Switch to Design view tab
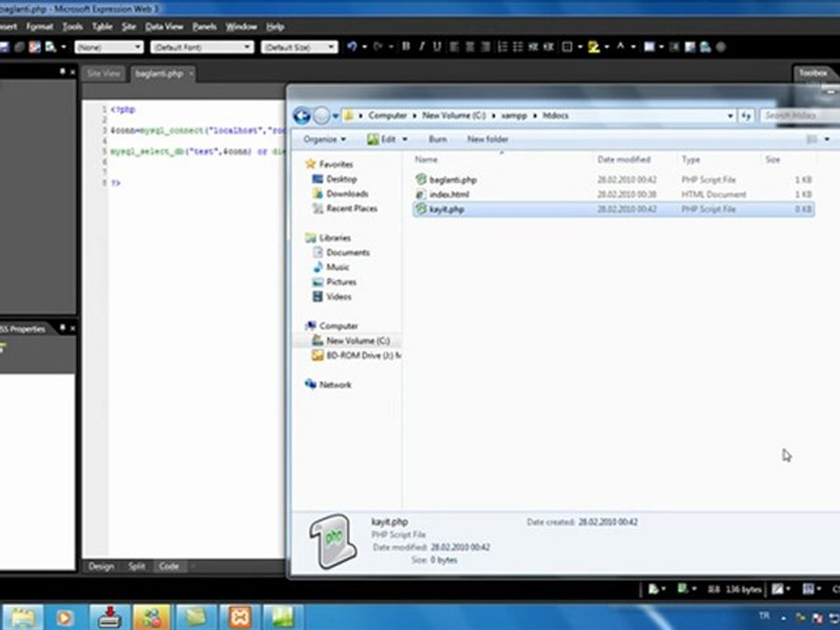The height and width of the screenshot is (630, 840). click(101, 566)
